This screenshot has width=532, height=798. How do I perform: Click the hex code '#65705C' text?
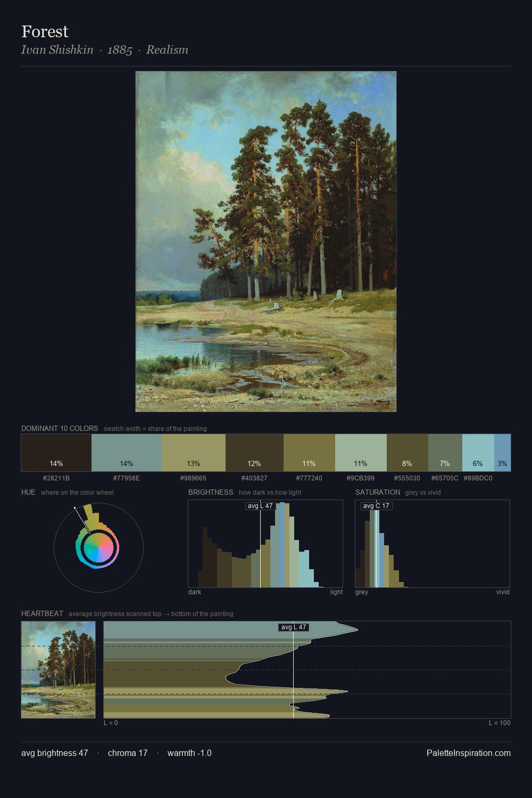tap(445, 478)
